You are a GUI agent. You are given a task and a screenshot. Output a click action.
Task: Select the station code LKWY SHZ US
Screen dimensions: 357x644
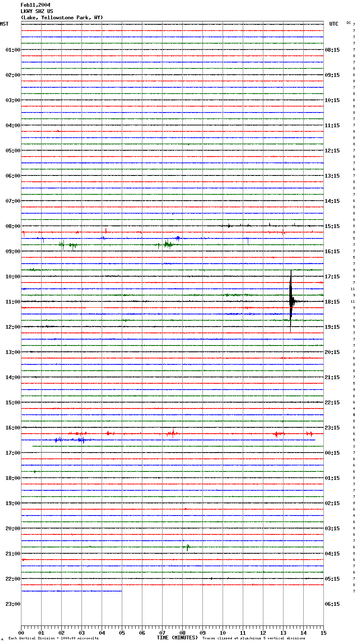37,11
